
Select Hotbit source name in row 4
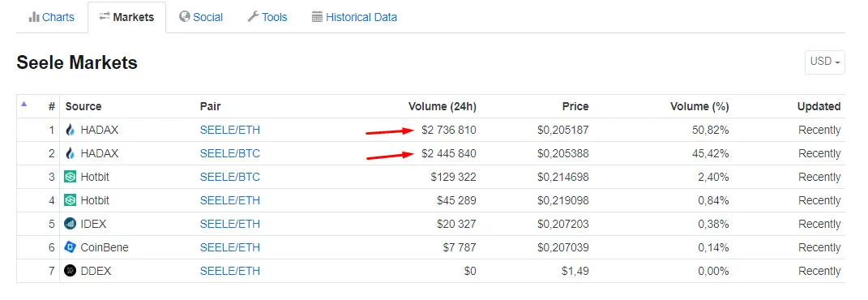[95, 200]
